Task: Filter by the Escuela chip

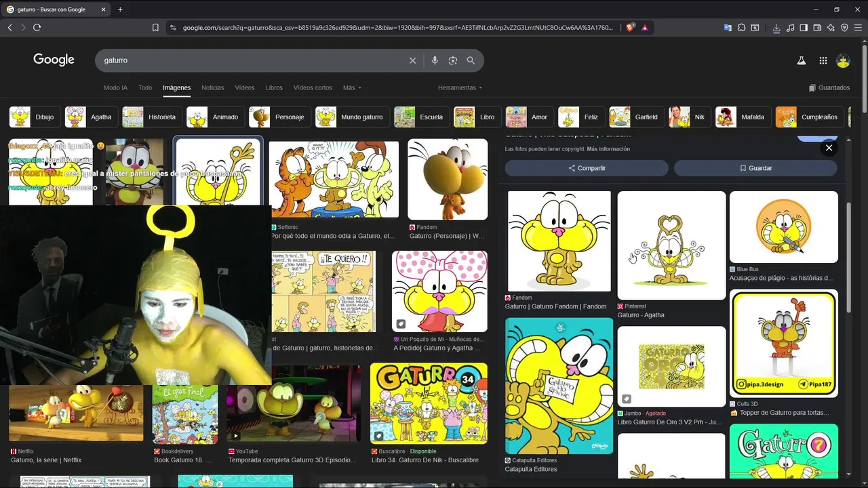Action: point(422,117)
